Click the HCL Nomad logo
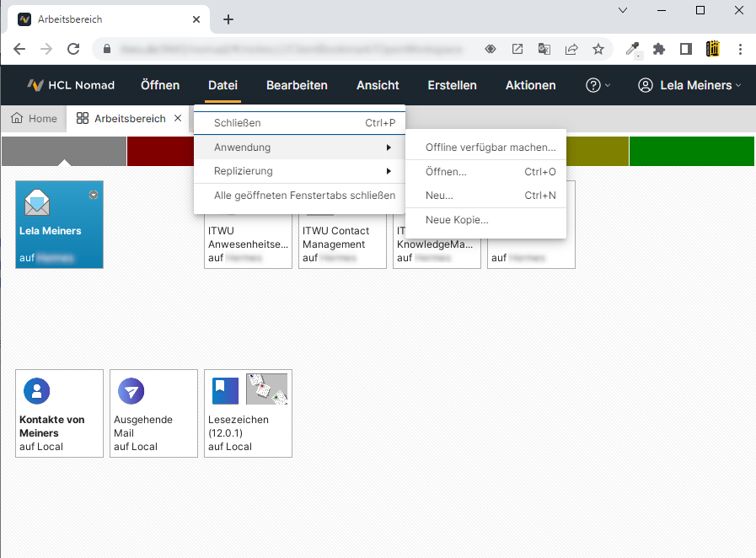Image resolution: width=756 pixels, height=558 pixels. click(x=71, y=85)
